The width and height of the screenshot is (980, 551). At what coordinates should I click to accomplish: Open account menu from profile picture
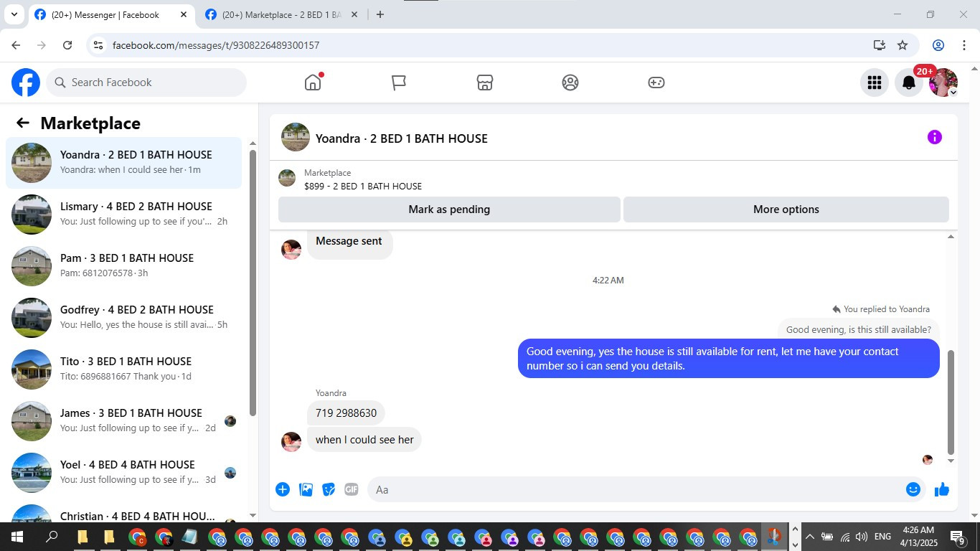(x=943, y=83)
